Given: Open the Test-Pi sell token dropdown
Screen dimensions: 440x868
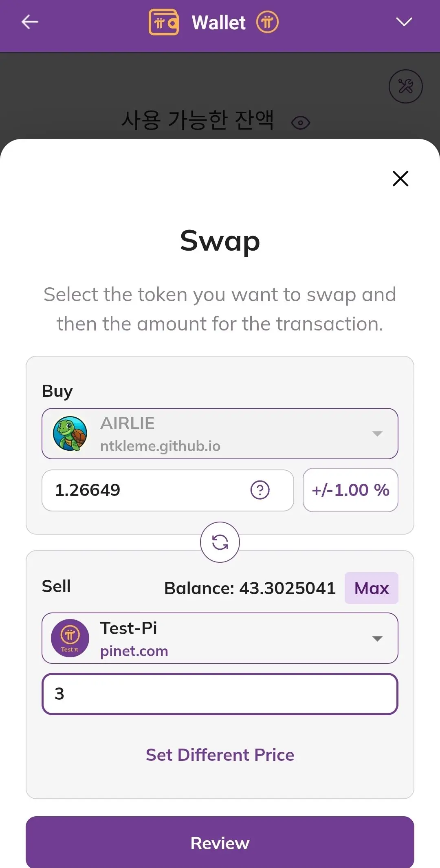Looking at the screenshot, I should [x=377, y=638].
